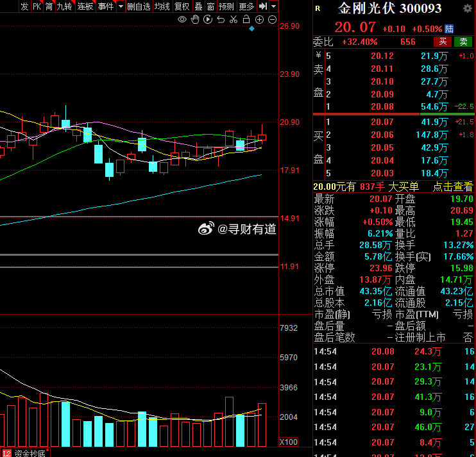Toggle the eye visibility icon above the chart
The image size is (476, 457).
[182, 20]
